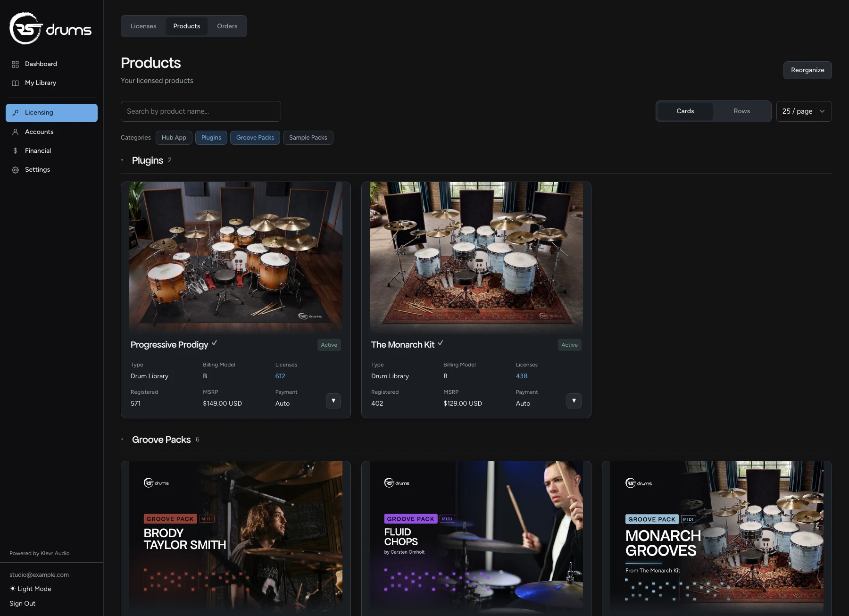The width and height of the screenshot is (849, 616).
Task: Toggle the Plugins category filter
Action: (x=211, y=138)
